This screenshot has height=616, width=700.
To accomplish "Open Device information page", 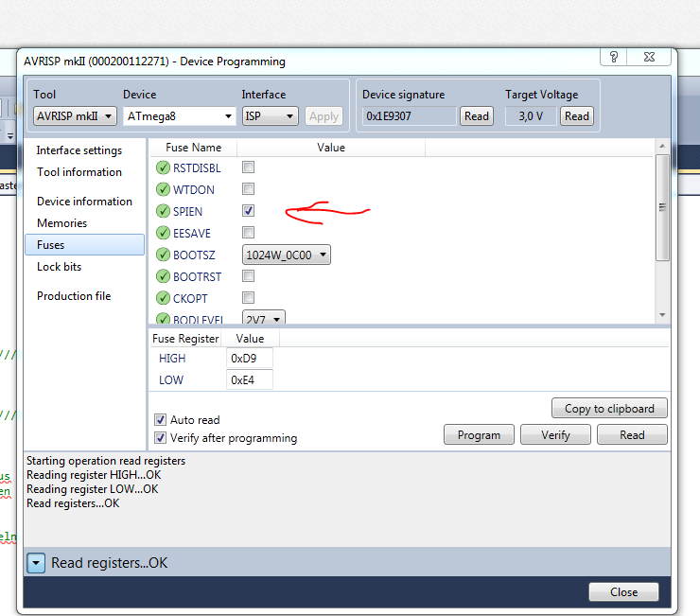I will (x=84, y=202).
